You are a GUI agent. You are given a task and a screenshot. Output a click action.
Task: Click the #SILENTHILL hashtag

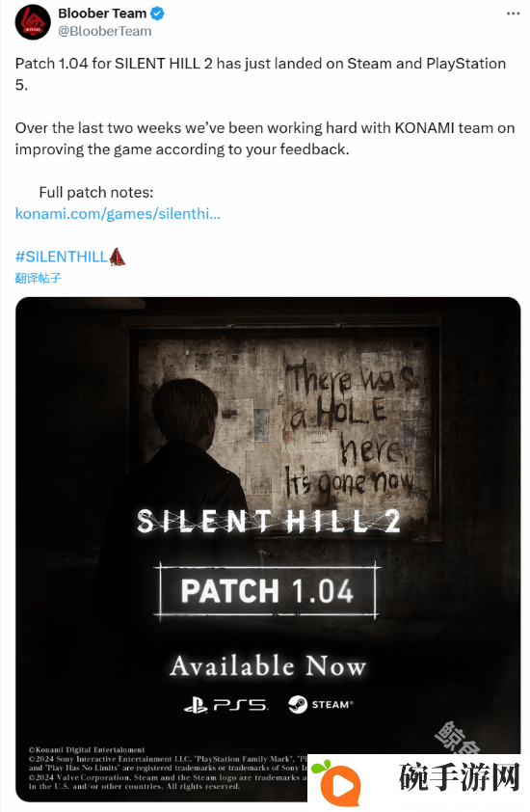pyautogui.click(x=61, y=257)
